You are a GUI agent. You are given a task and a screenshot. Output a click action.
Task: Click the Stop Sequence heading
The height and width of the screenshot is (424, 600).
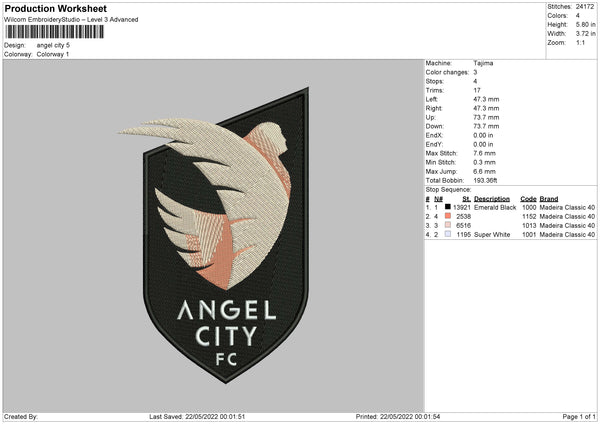point(448,190)
